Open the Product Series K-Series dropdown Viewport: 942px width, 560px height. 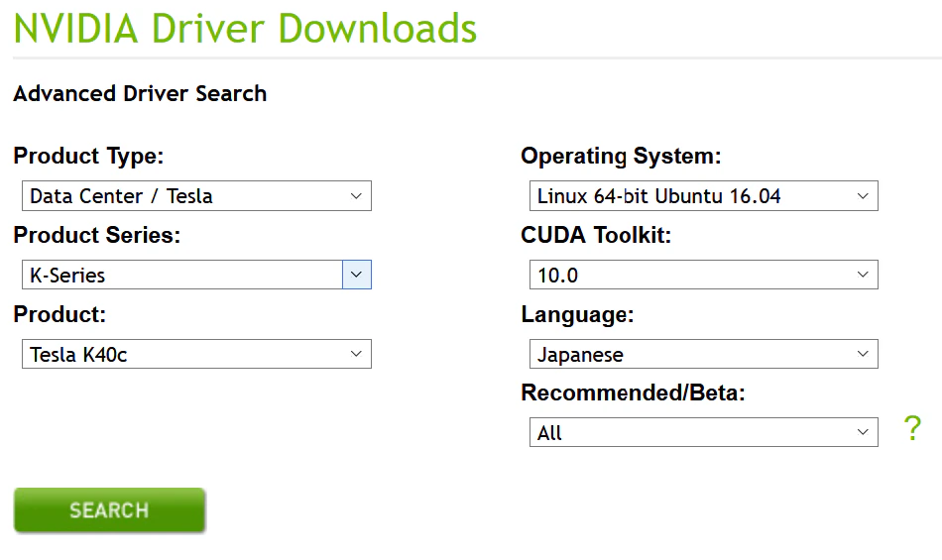tap(196, 275)
